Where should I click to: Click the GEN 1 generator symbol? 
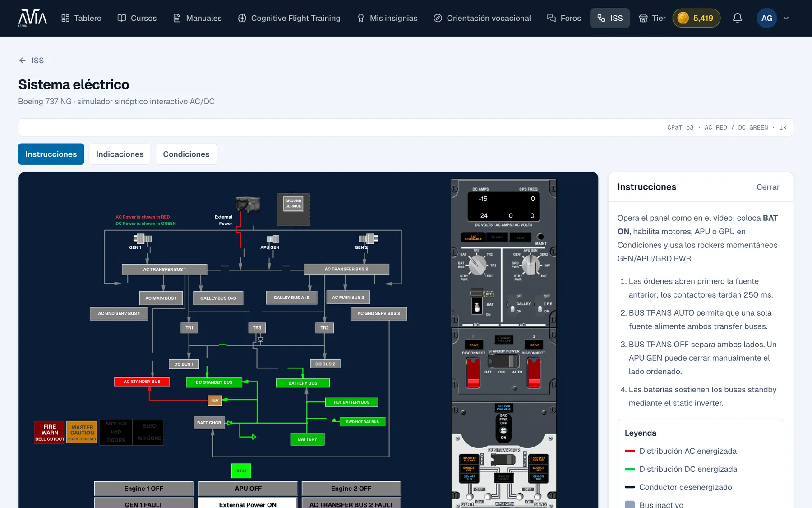pos(142,238)
